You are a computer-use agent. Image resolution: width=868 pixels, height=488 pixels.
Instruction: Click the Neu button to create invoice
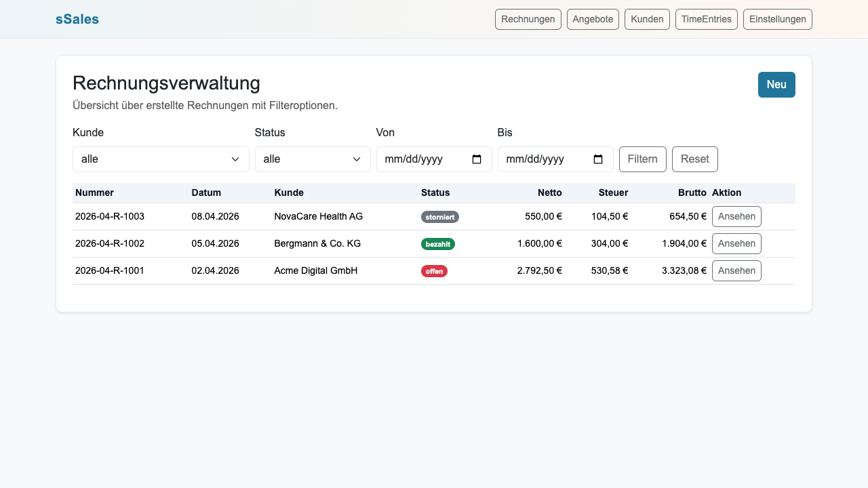[776, 85]
